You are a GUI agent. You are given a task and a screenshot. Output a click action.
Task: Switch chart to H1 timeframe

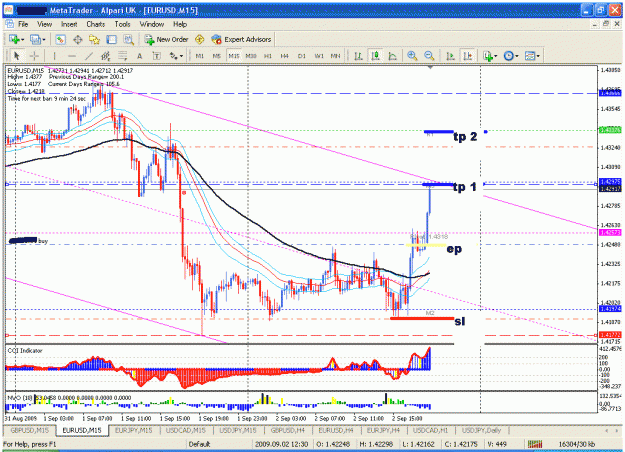(x=268, y=56)
